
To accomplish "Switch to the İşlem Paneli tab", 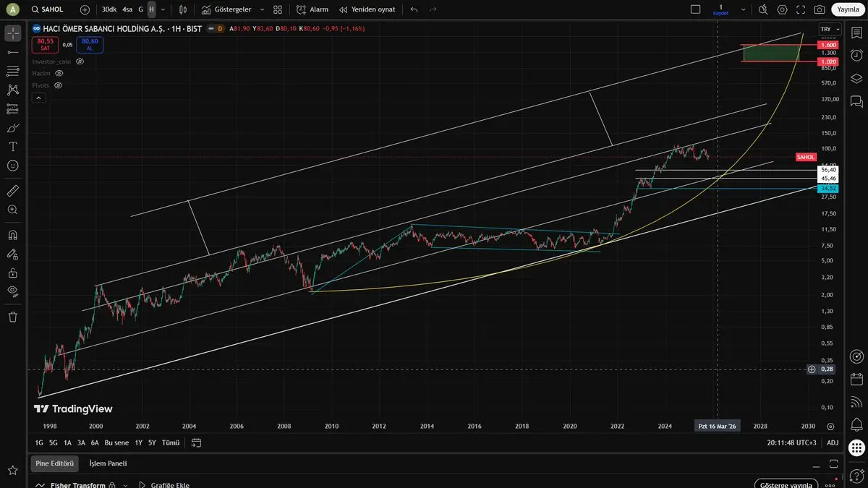I will point(108,463).
